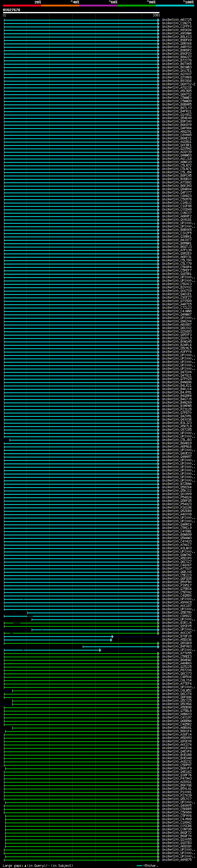Select hit UniRef100_B3RIJ4

click(177, 623)
